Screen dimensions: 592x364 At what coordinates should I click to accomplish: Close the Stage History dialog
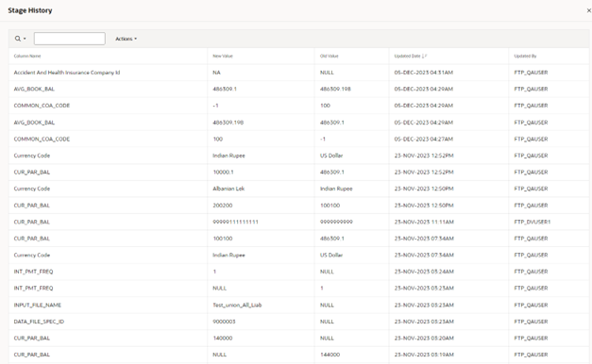(588, 10)
